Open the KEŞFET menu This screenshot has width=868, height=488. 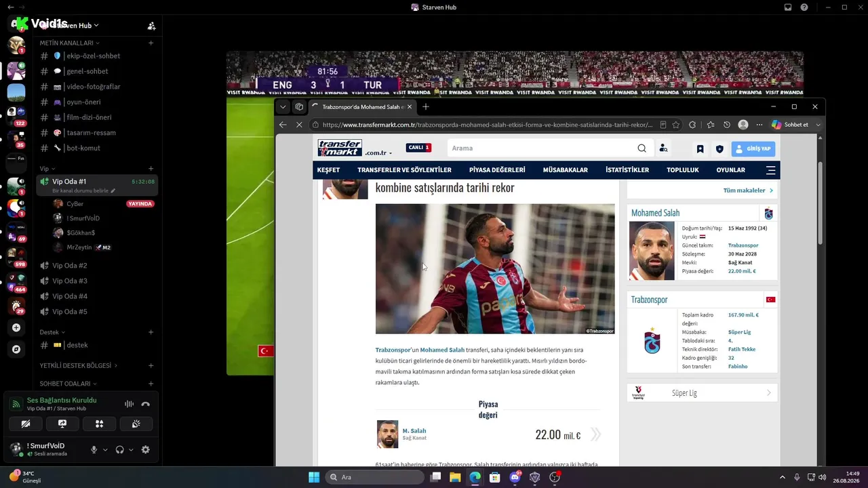(x=329, y=170)
